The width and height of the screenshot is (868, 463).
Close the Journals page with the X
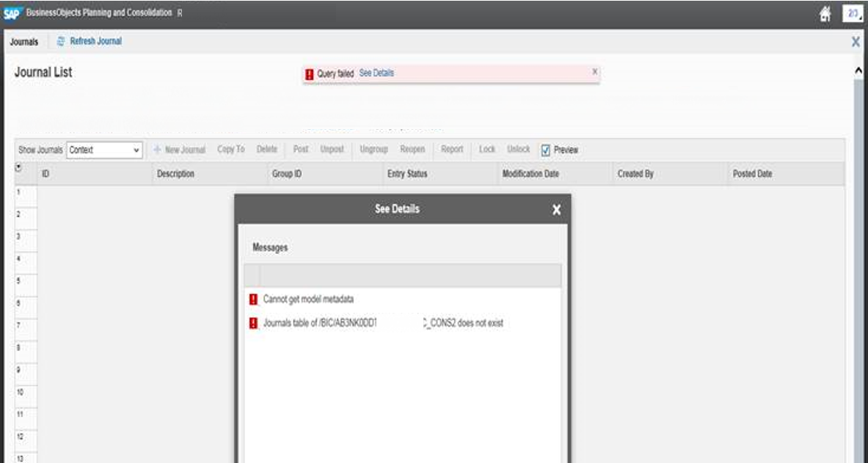pos(856,42)
